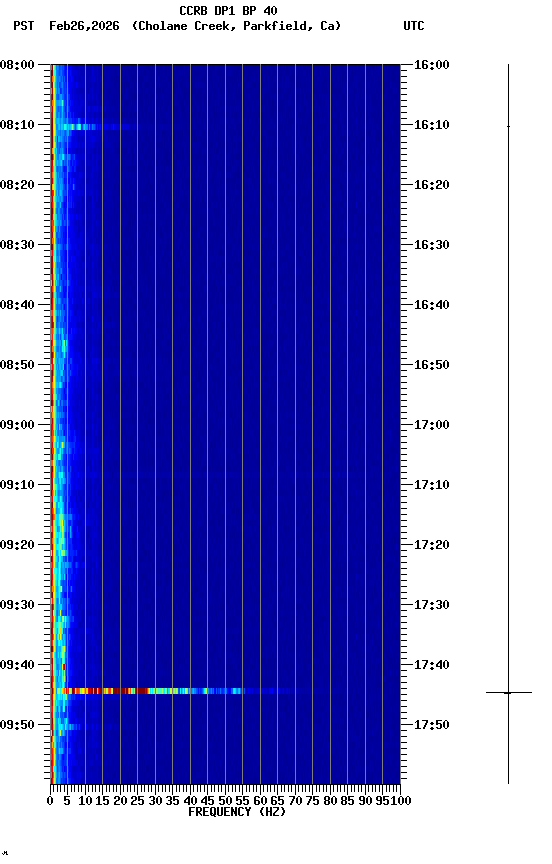Screen dimensions: 552x864
Task: Click the 09:40 PST time label
Action: pyautogui.click(x=17, y=666)
